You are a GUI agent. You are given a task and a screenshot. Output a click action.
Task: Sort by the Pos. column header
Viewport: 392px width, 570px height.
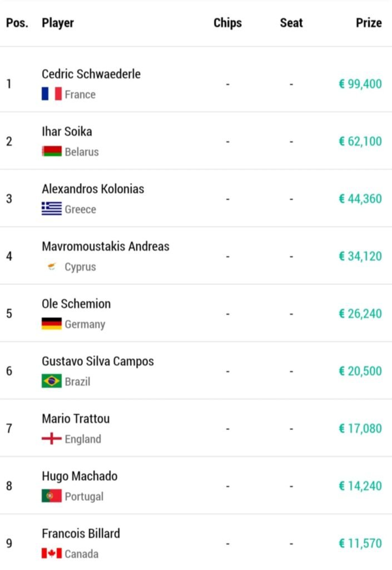17,23
